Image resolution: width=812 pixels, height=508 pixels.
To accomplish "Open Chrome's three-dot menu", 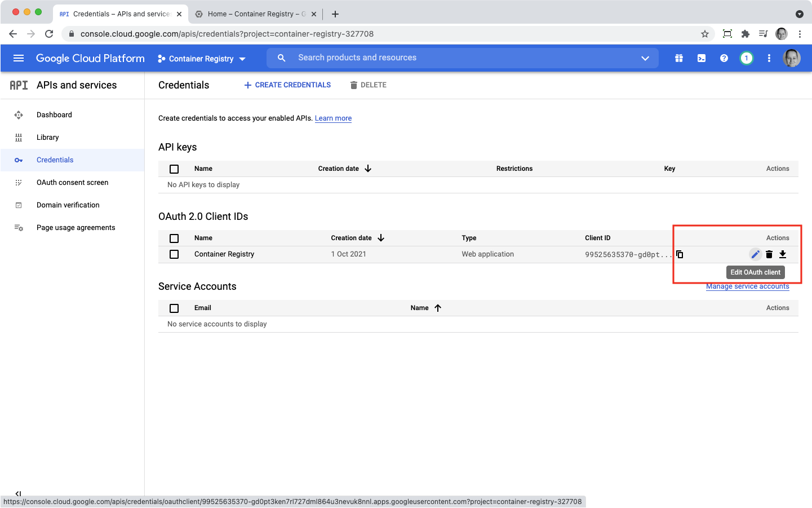I will [800, 34].
